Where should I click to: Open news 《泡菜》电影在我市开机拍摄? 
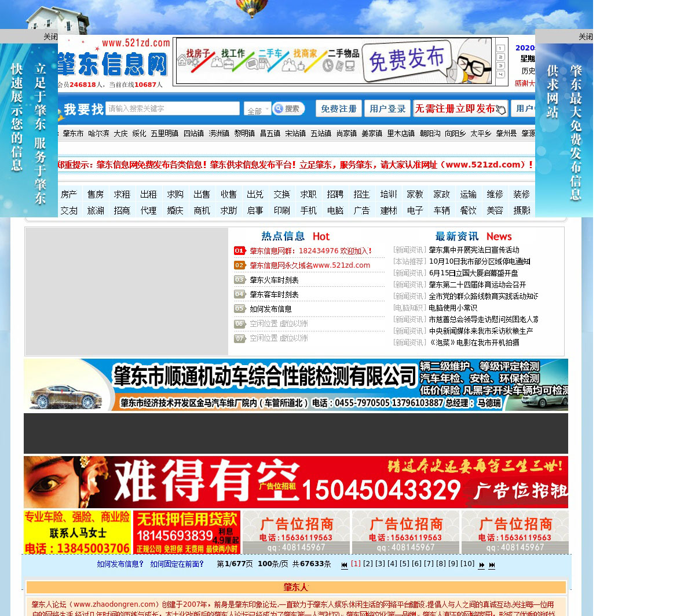coord(474,342)
